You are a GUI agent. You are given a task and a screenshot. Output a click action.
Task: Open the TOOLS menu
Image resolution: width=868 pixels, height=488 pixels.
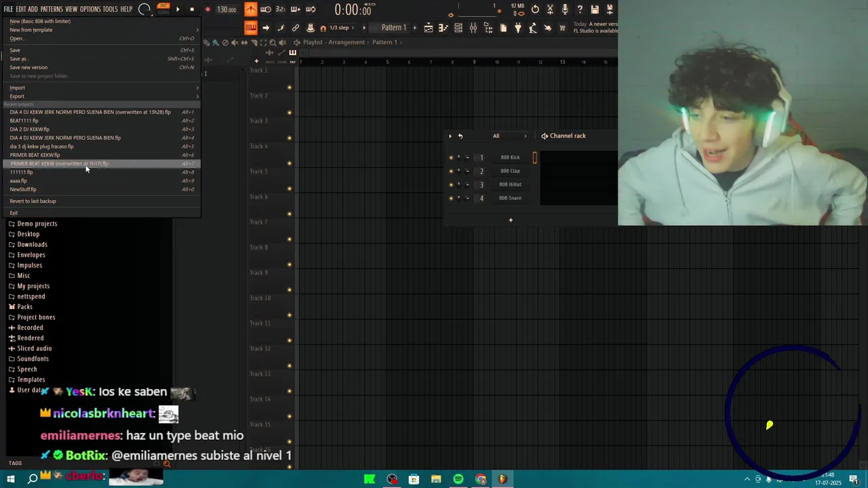point(111,9)
